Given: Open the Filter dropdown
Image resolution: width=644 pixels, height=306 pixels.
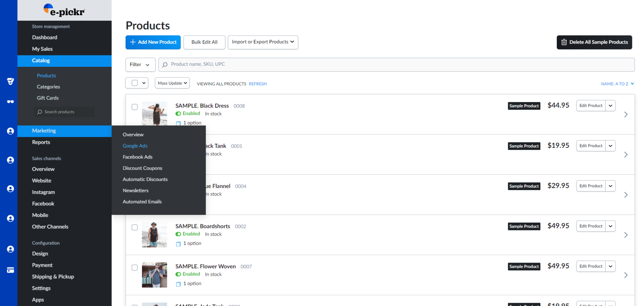Looking at the screenshot, I should tap(140, 64).
